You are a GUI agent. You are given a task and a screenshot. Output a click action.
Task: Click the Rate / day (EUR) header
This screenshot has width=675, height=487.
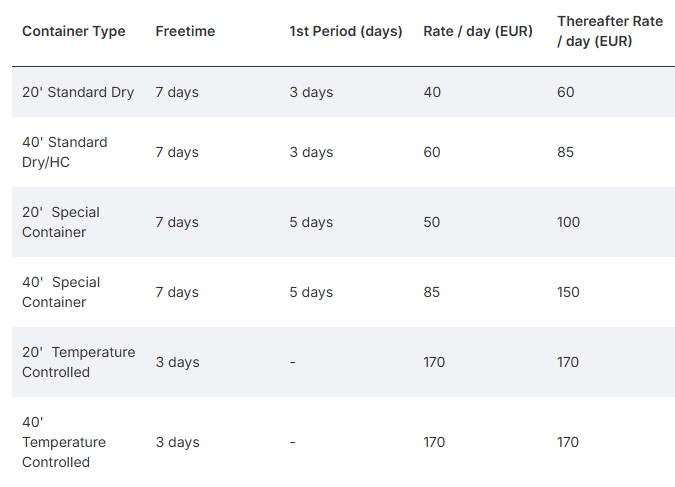coord(478,31)
